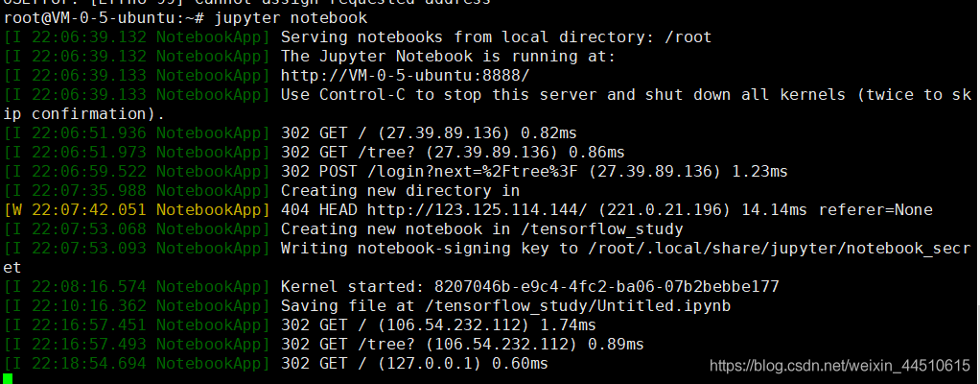Click the 'Creating new notebook in /tensorflow_study' message
The height and width of the screenshot is (384, 980).
[x=481, y=228]
